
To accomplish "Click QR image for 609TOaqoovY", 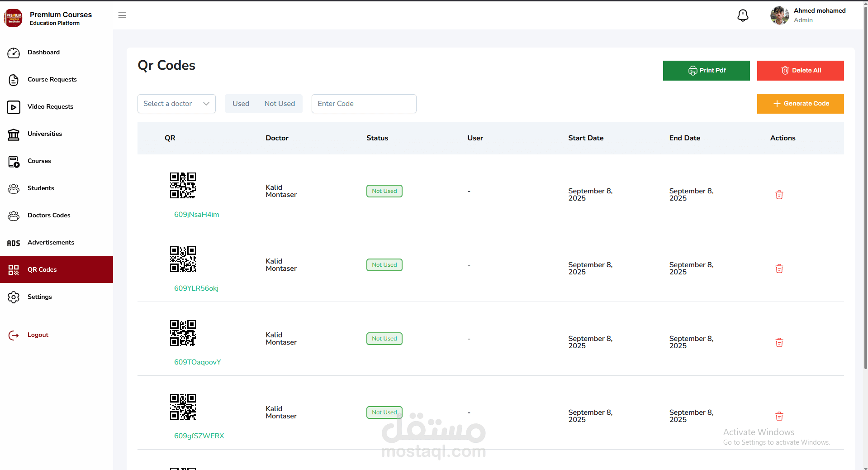I will (183, 333).
